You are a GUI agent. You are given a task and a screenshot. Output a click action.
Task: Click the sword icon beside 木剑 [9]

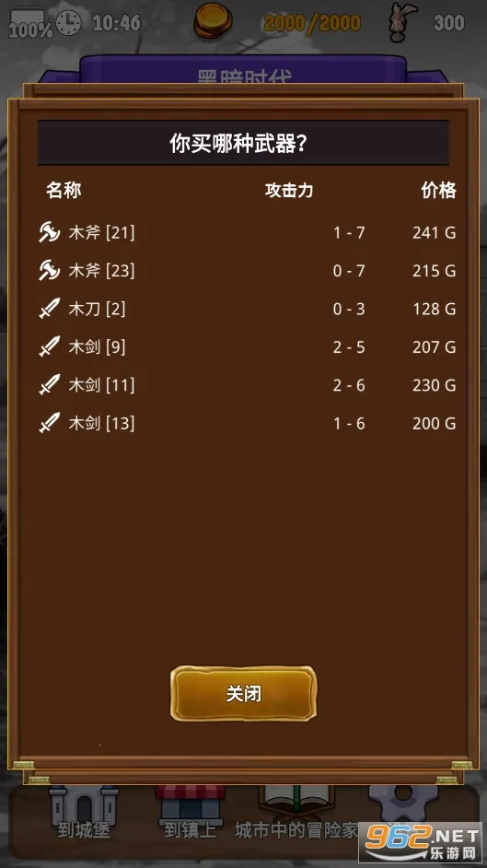coord(49,347)
